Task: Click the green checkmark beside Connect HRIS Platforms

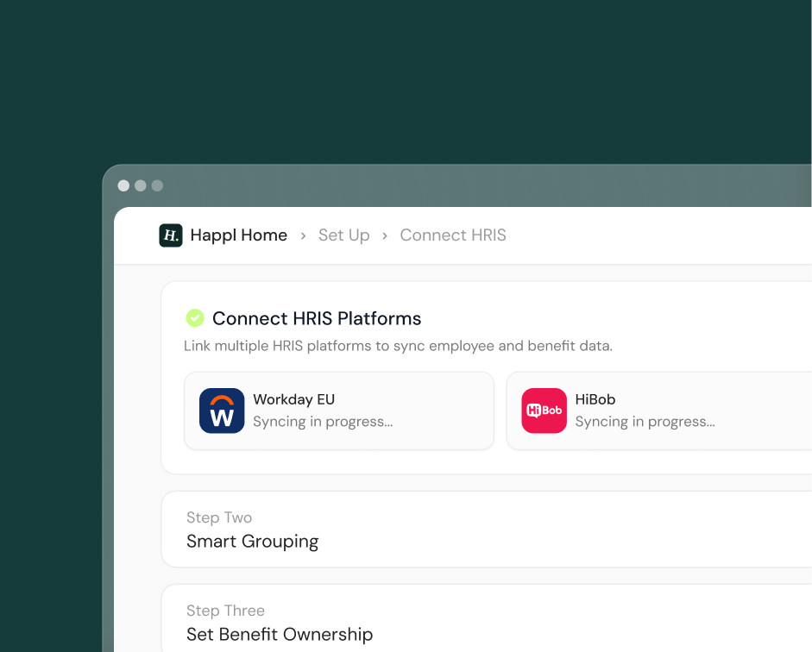Action: click(x=195, y=317)
